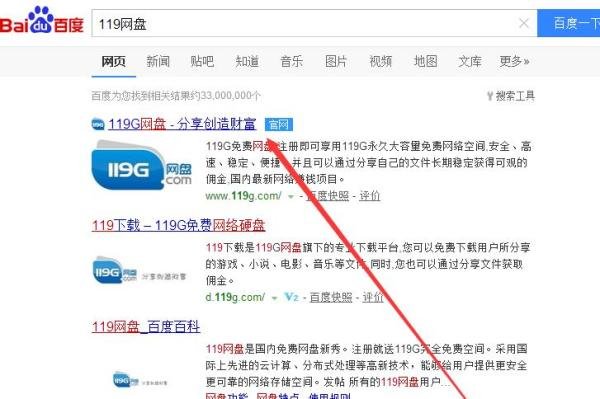This screenshot has width=600, height=399.
Task: Focus the search field containing 119网盘
Action: pyautogui.click(x=314, y=24)
